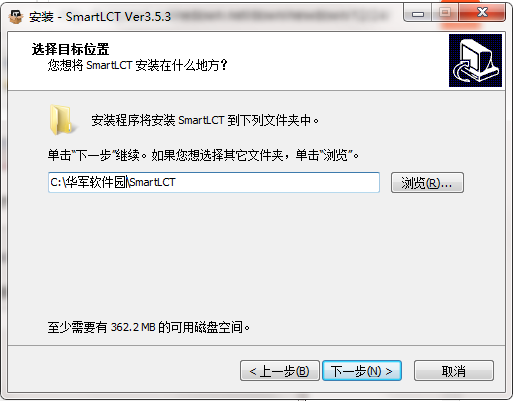This screenshot has height=401, width=516.
Task: Go forward with 下一步(N) button
Action: [x=362, y=370]
